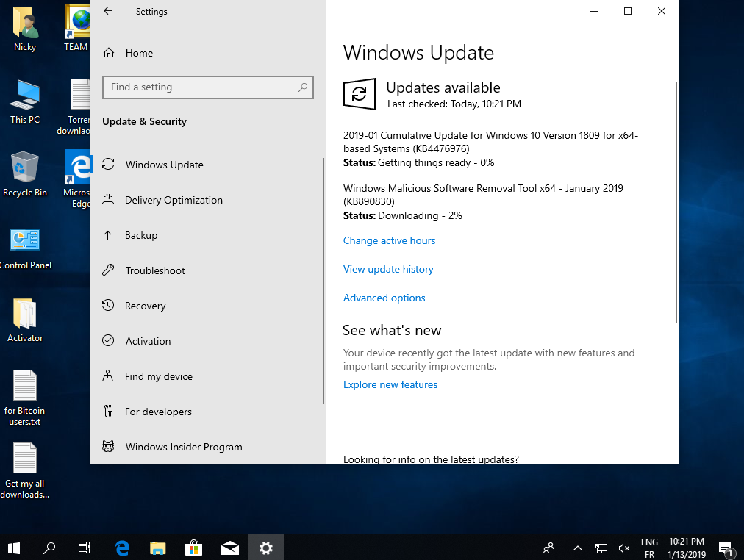Select Windows Update in the sidebar
This screenshot has width=744, height=560.
(x=164, y=165)
